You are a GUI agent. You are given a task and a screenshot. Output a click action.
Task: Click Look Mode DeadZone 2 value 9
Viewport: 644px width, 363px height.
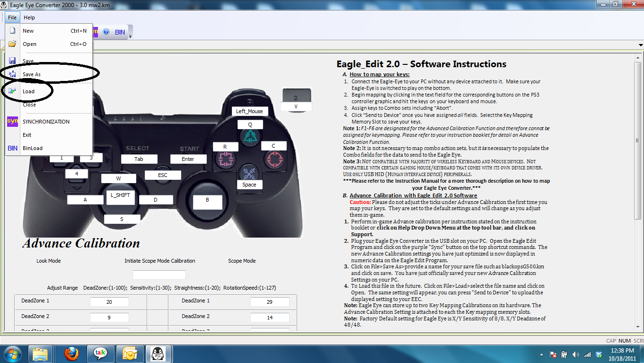(109, 318)
